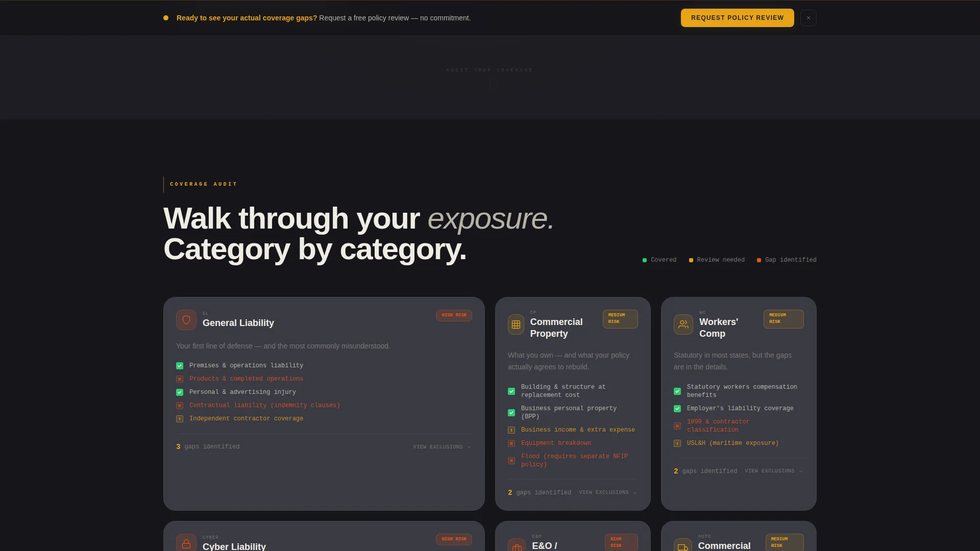Screen dimensions: 980x551
Task: Click the gap icon beside Products & completed operations
Action: point(180,379)
